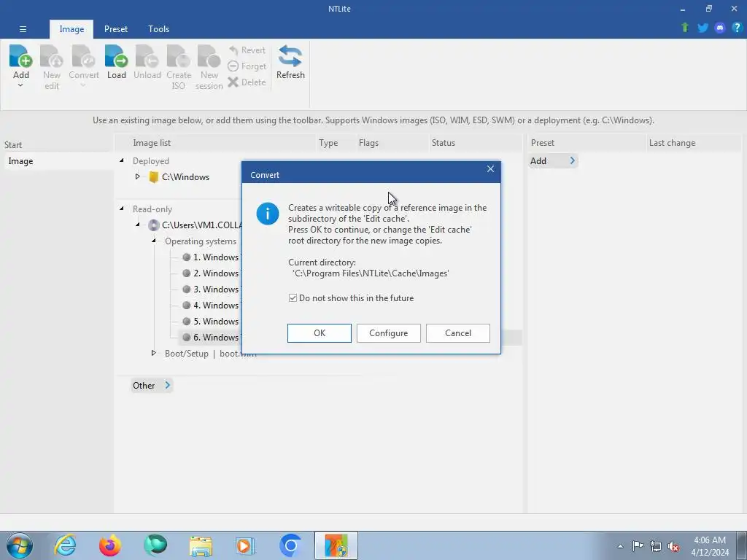Viewport: 747px width, 560px height.
Task: Expand the C:\Windows tree node
Action: pos(137,176)
